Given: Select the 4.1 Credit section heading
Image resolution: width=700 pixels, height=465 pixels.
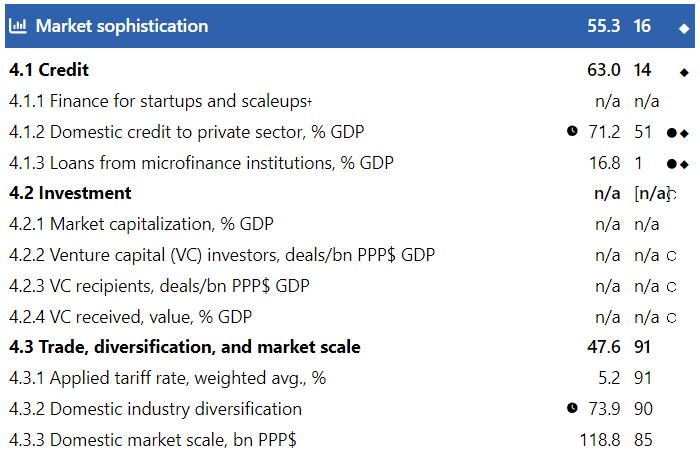Looking at the screenshot, I should click(49, 70).
